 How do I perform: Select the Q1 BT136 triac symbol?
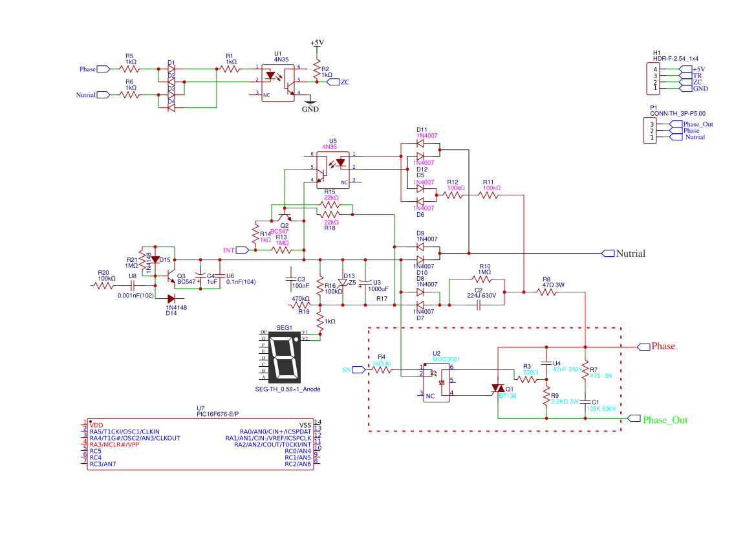click(x=497, y=389)
